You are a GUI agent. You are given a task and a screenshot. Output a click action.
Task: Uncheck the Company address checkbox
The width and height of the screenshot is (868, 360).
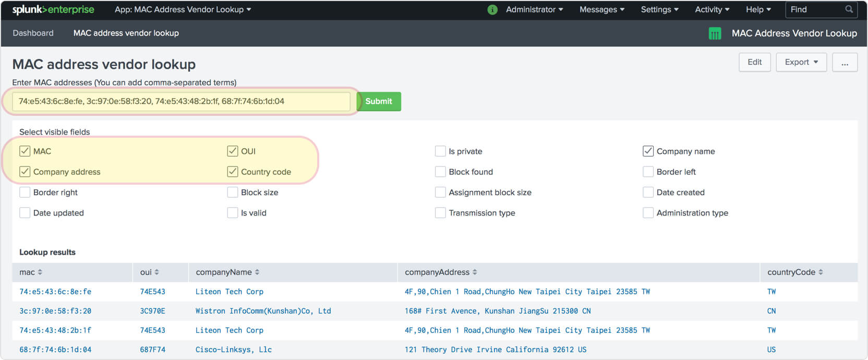point(25,172)
